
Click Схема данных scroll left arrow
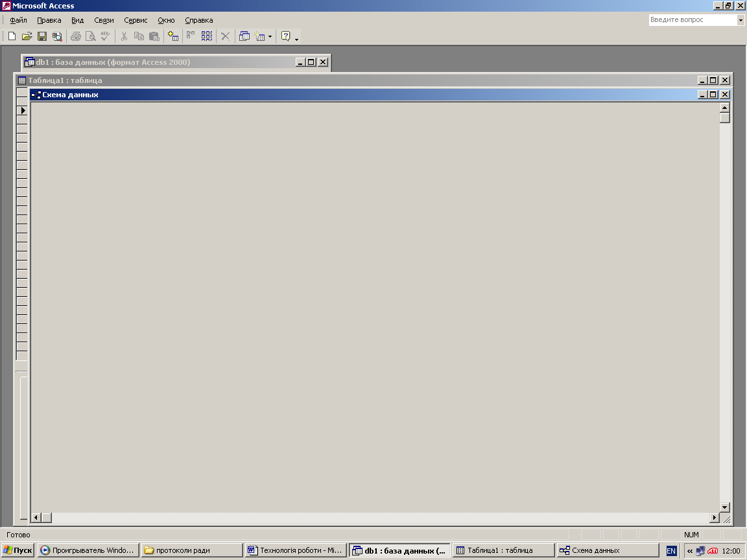tap(36, 518)
